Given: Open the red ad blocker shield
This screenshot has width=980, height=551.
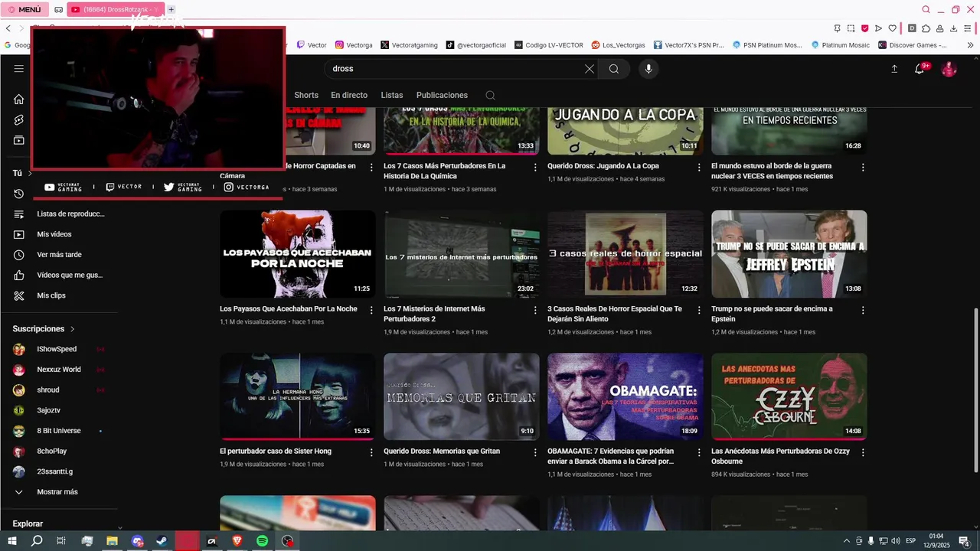Looking at the screenshot, I should pos(865,28).
